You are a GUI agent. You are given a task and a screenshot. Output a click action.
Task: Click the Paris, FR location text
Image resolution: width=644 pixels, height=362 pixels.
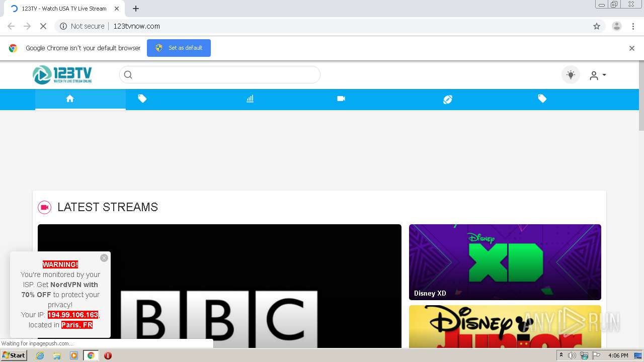(x=77, y=325)
